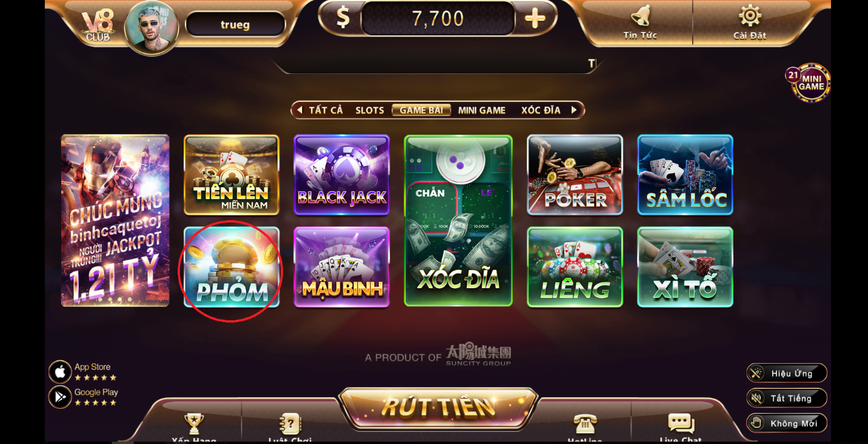This screenshot has width=868, height=444.
Task: Toggle Tắt Tiếng mute sound
Action: [x=787, y=398]
